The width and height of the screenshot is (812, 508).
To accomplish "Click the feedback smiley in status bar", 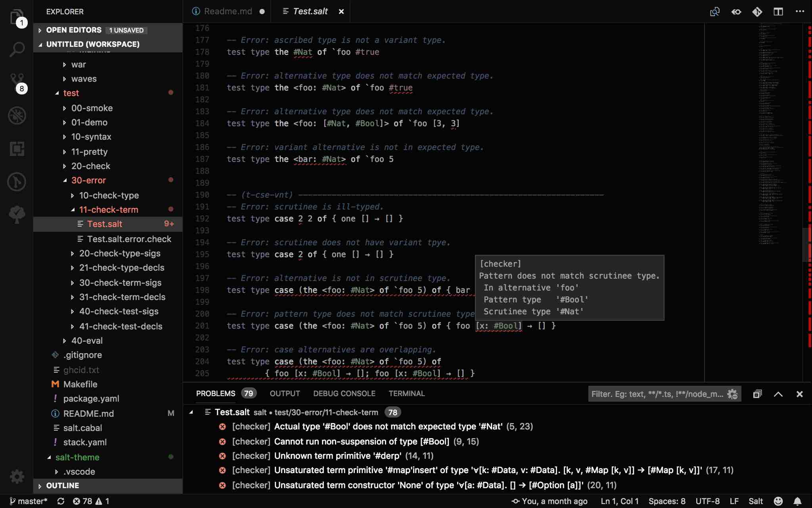I will point(778,501).
